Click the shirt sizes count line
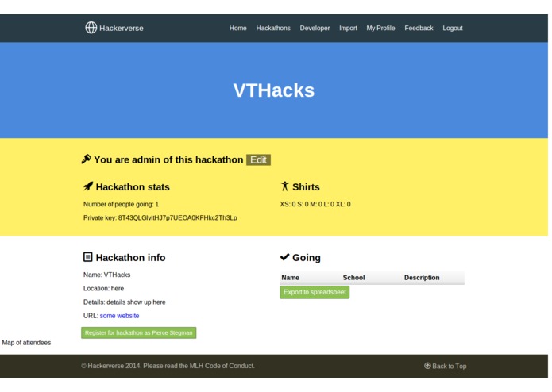The image size is (552, 392). click(x=315, y=204)
